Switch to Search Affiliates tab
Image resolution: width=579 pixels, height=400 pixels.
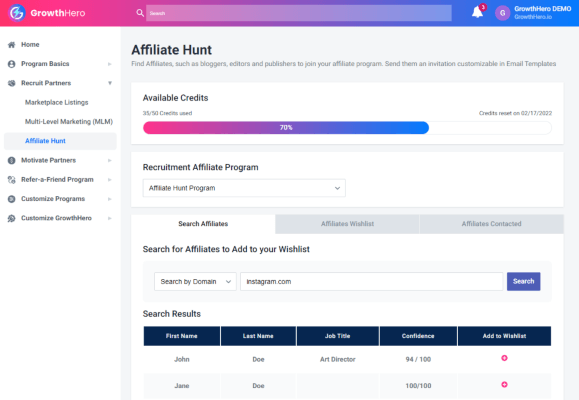(x=203, y=224)
